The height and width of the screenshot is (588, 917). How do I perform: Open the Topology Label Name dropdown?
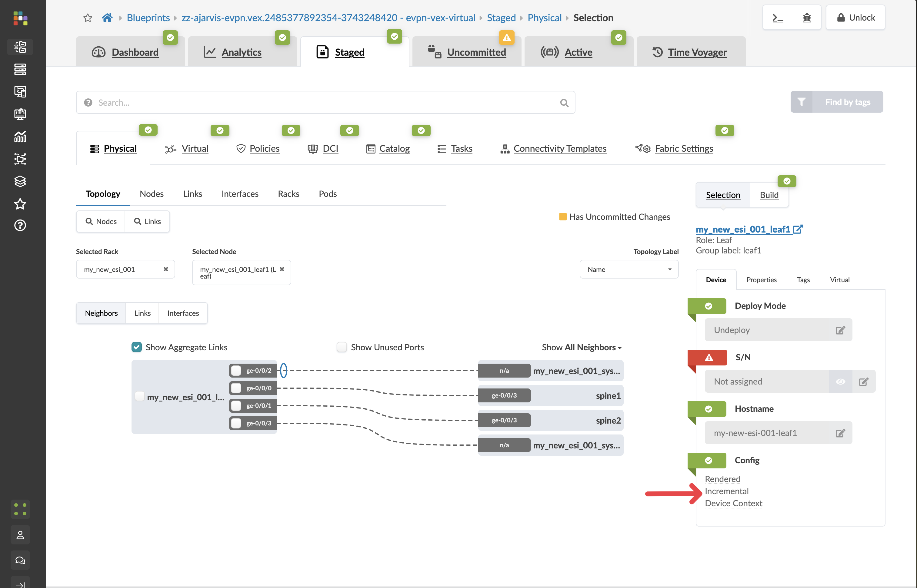pos(629,269)
